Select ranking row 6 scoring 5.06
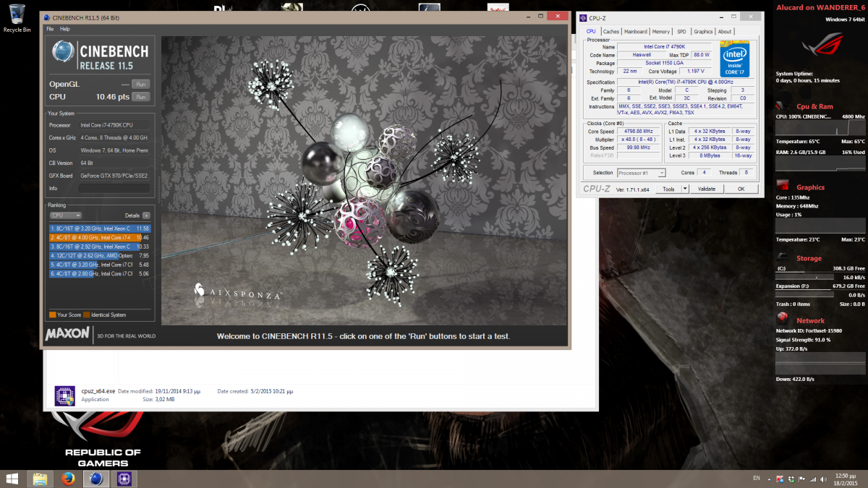868x488 pixels. [x=100, y=274]
